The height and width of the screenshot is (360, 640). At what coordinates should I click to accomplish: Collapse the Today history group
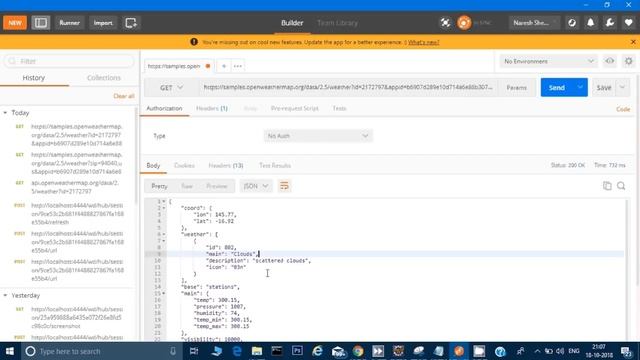[5, 113]
